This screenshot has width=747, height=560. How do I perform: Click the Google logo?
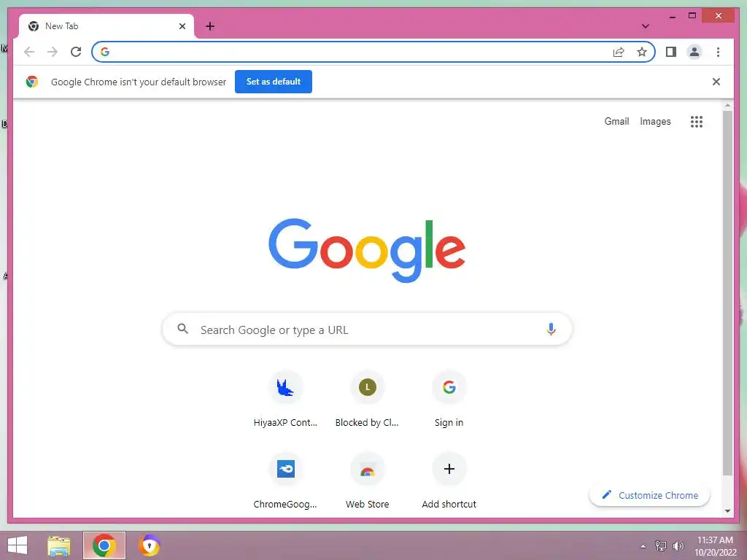[x=367, y=250]
